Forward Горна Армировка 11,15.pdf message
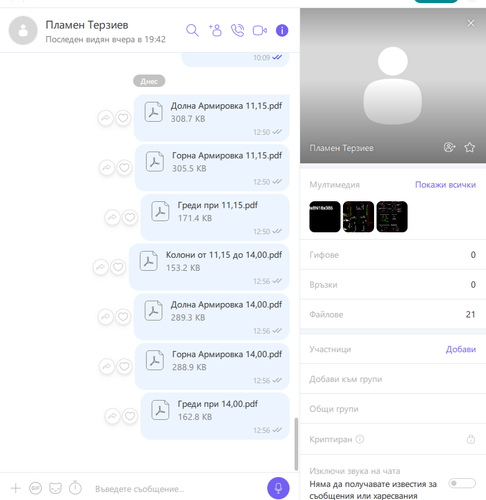 tap(107, 168)
